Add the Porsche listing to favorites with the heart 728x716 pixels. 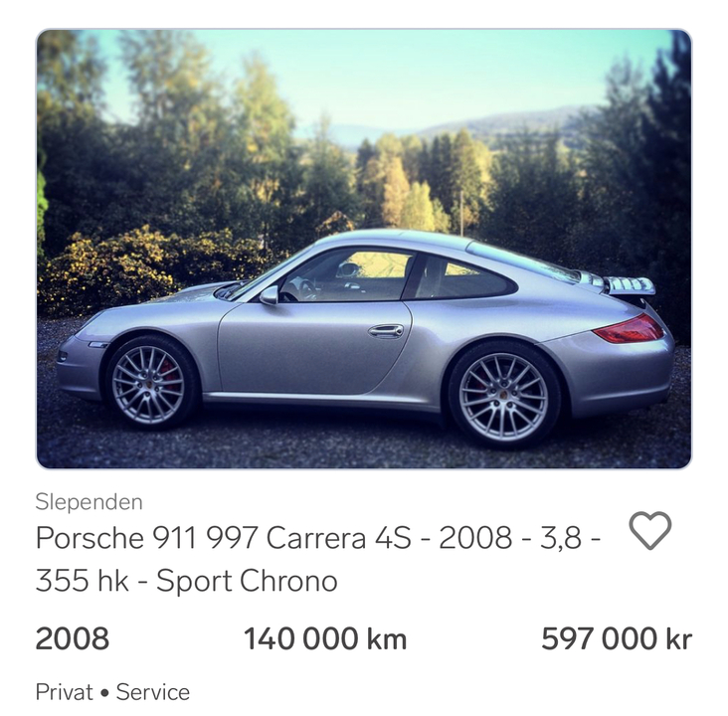(x=650, y=531)
